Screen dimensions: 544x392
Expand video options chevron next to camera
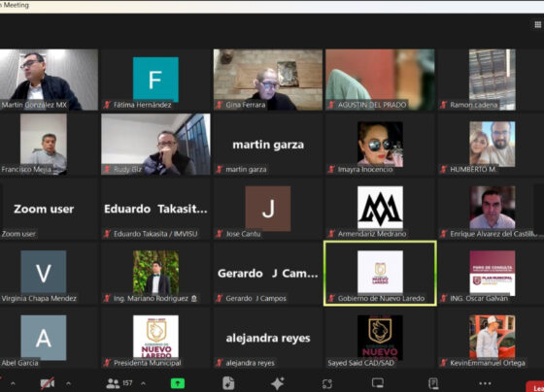pyautogui.click(x=68, y=383)
